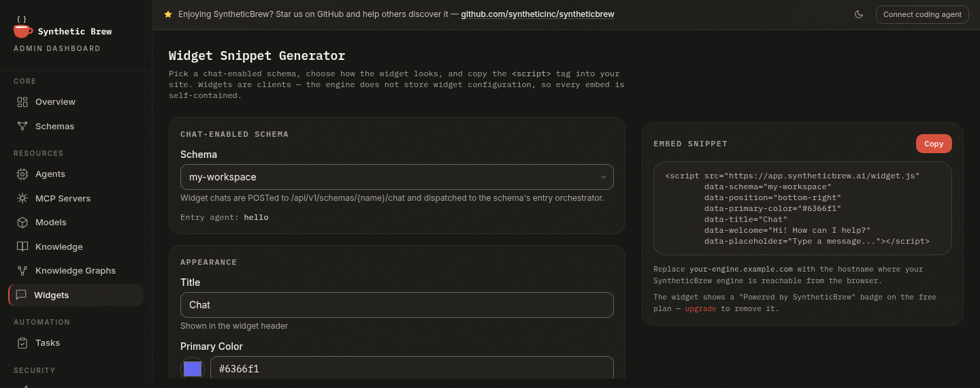Click the Primary Color hex field #6366f1
The width and height of the screenshot is (980, 388).
click(x=412, y=368)
